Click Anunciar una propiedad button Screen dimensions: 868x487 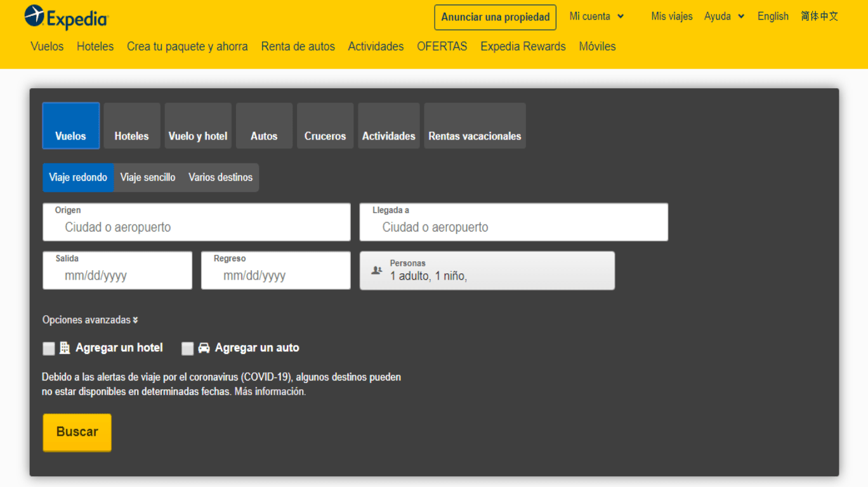pos(496,17)
